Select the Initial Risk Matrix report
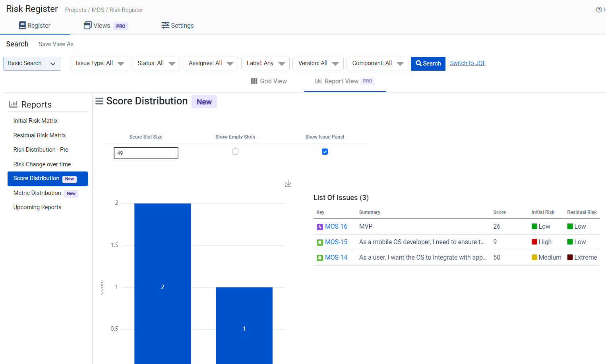 coord(35,121)
